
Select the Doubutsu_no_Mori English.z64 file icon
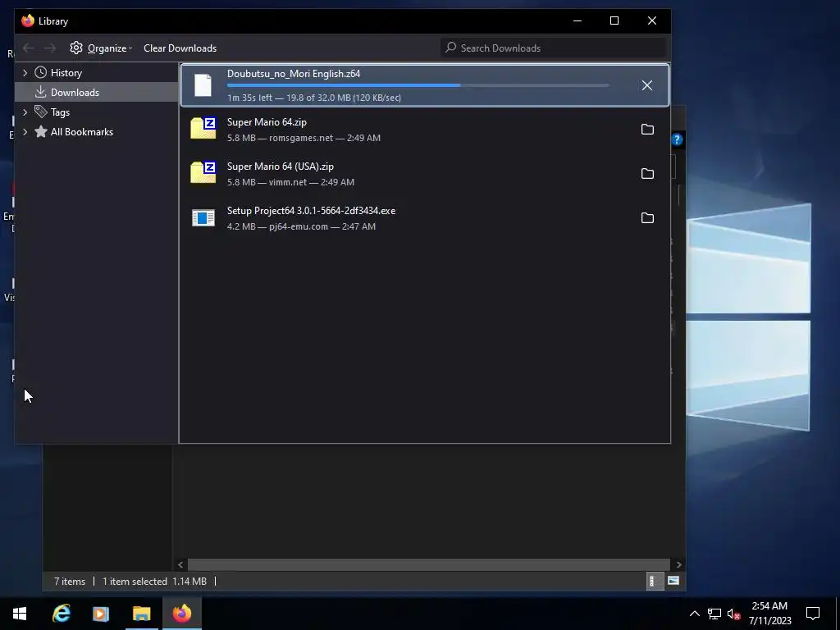(x=203, y=85)
